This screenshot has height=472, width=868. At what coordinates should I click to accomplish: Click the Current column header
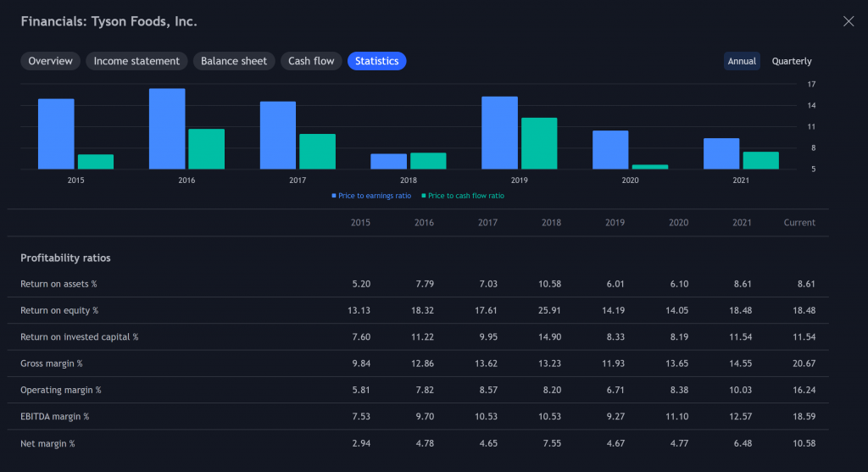[x=799, y=223]
